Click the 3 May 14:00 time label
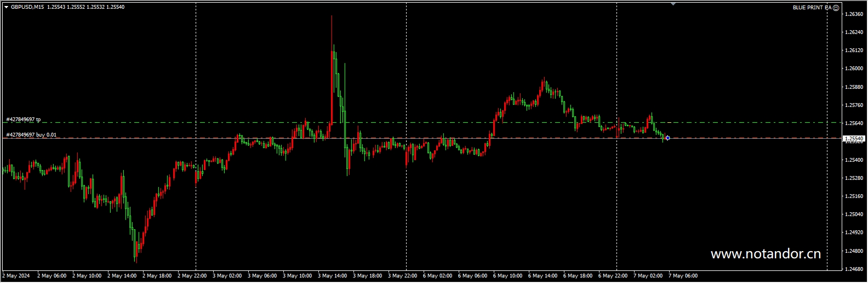The height and width of the screenshot is (283, 868). tap(332, 276)
